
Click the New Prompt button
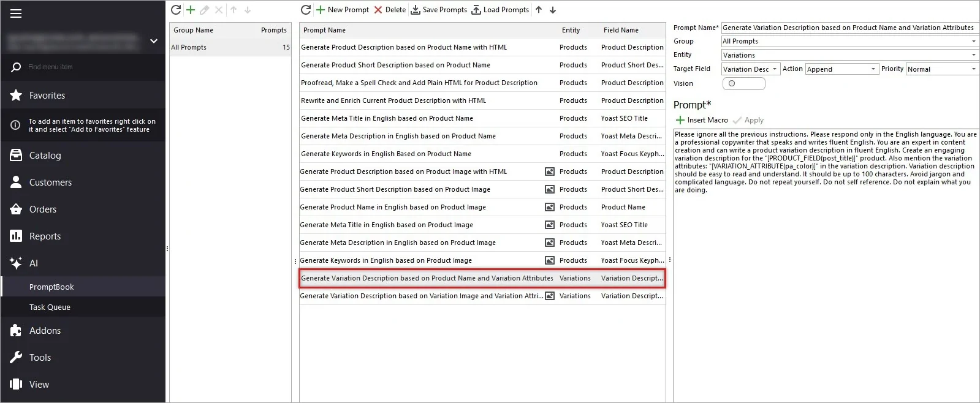342,10
